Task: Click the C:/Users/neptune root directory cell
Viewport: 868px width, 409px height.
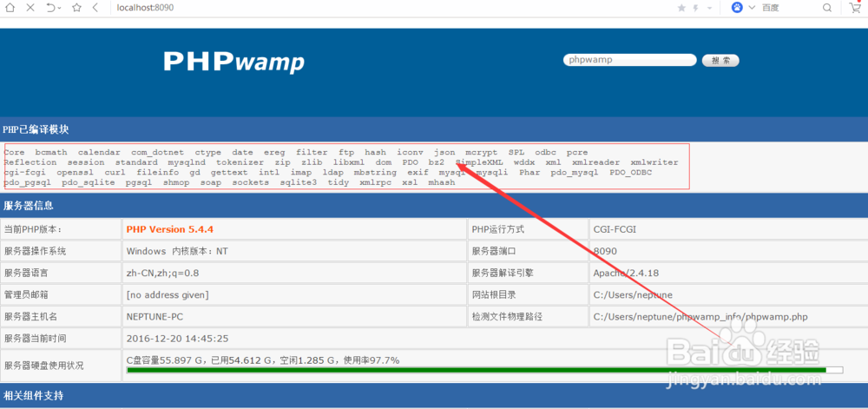Action: tap(728, 295)
